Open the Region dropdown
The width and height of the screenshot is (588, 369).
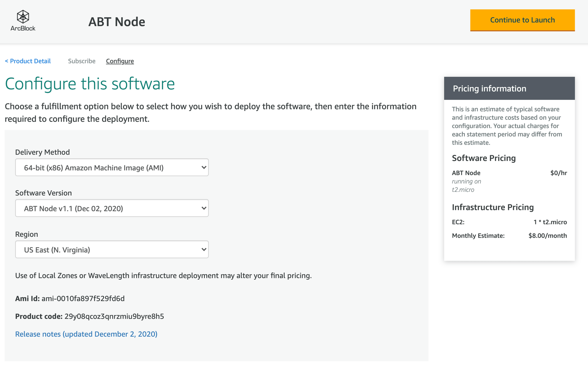coord(112,249)
